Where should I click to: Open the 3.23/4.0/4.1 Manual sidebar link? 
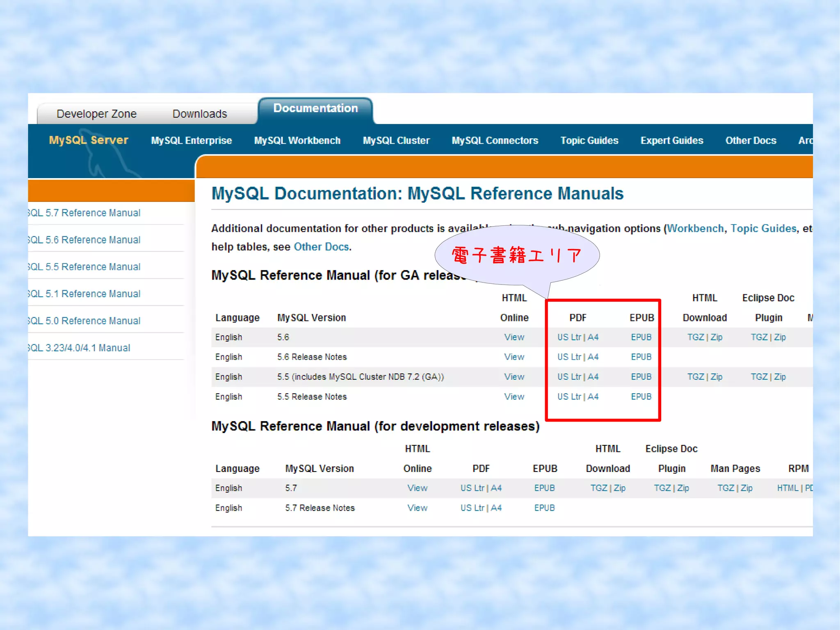pyautogui.click(x=80, y=348)
